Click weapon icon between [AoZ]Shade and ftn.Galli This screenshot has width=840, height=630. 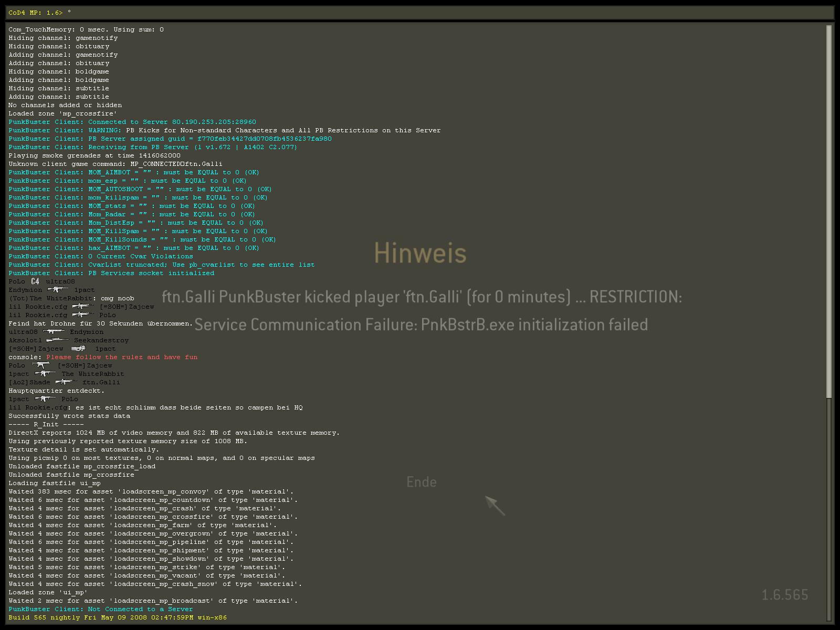coord(66,382)
